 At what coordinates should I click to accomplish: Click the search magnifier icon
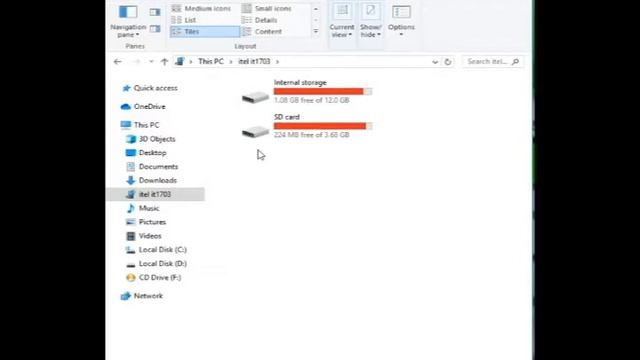[x=516, y=62]
